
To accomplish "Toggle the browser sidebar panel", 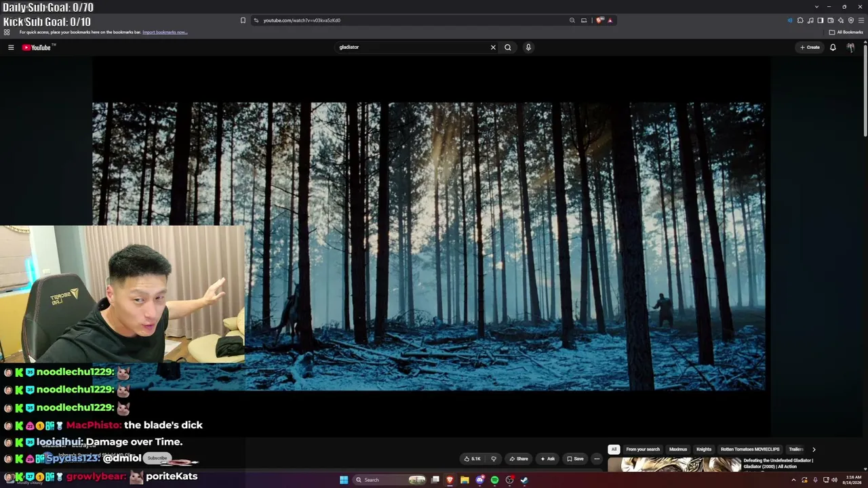I will [821, 20].
